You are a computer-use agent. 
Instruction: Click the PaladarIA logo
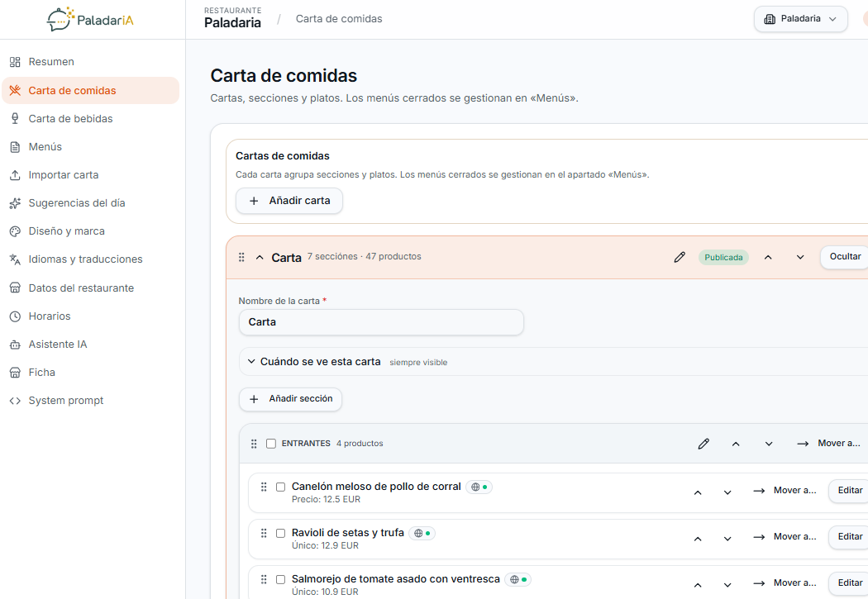click(x=90, y=20)
